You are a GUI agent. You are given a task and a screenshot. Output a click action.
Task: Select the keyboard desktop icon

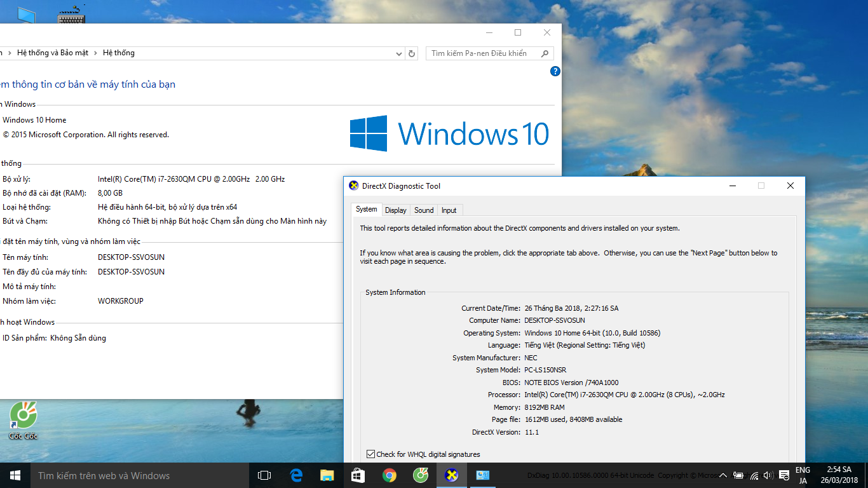[71, 14]
